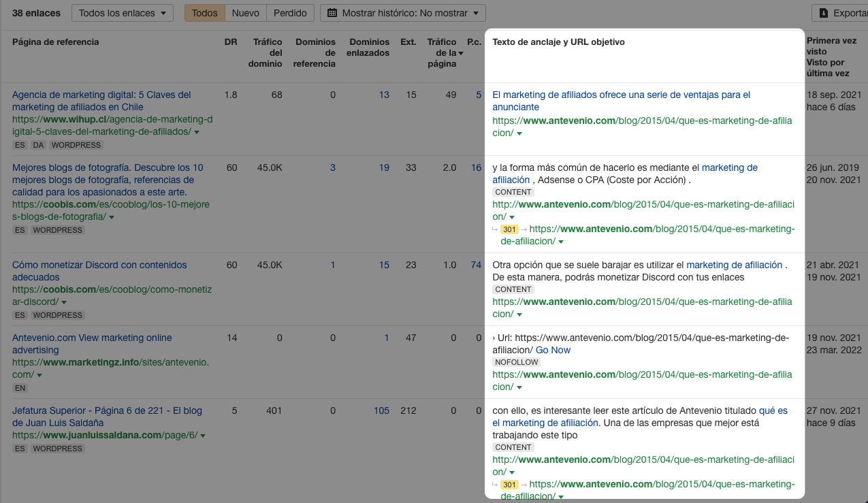Screen dimensions: 868x503
Task: Open the caret next to the marketingz.info URL
Action: (39, 375)
